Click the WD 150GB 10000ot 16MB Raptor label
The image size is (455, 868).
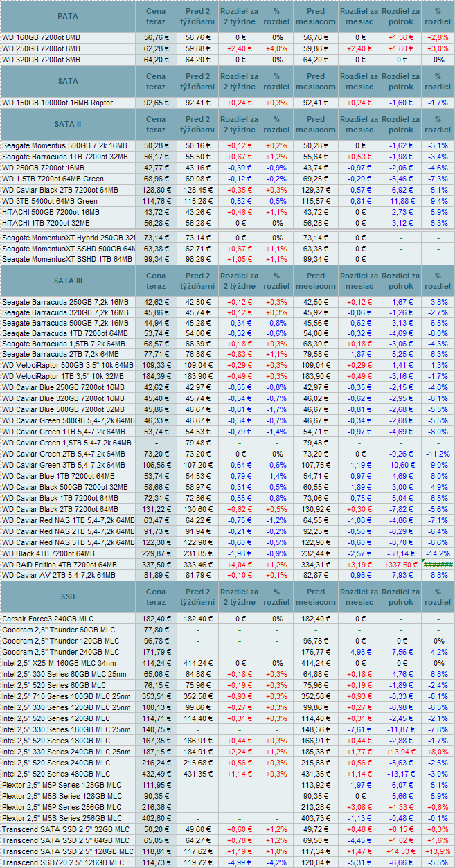[x=57, y=103]
